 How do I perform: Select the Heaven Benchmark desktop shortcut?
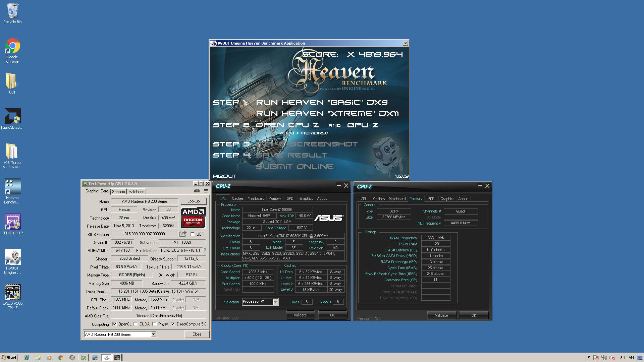[12, 191]
